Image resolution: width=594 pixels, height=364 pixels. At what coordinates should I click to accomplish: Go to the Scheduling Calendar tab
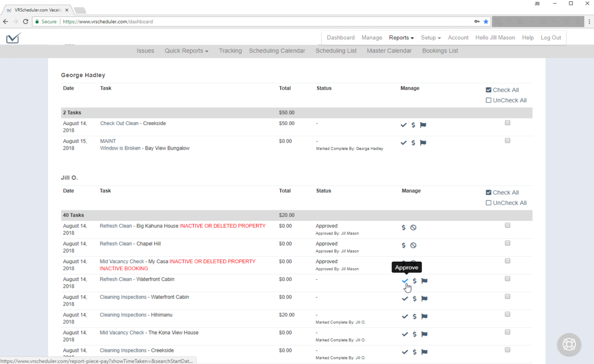click(x=277, y=51)
